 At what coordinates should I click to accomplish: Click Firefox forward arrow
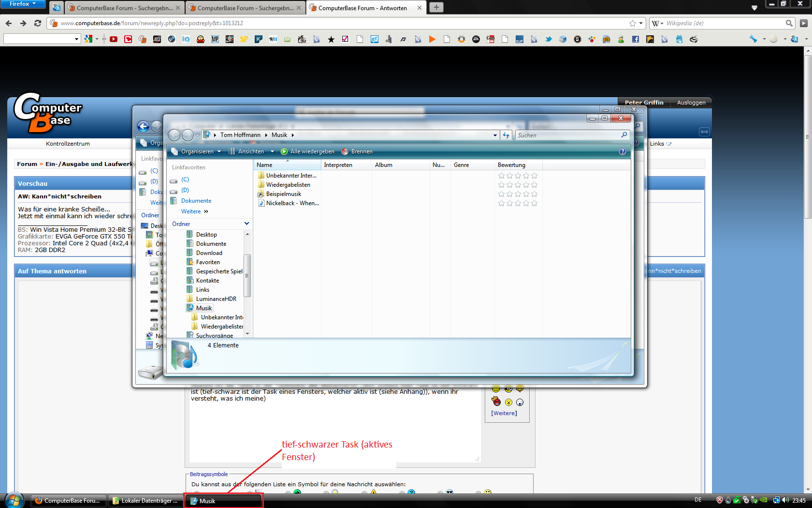click(x=23, y=23)
